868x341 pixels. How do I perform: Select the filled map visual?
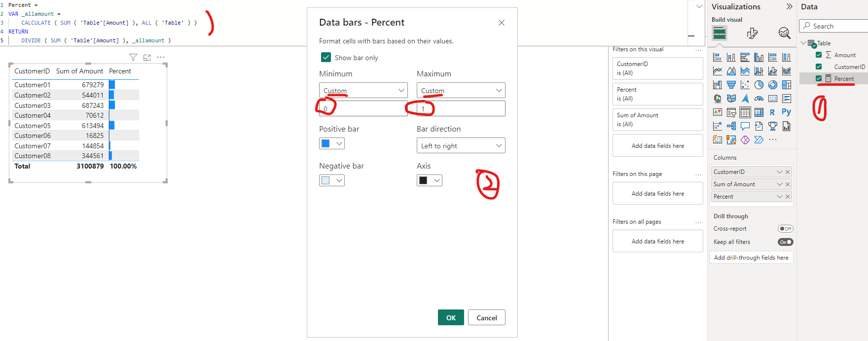pos(731,99)
